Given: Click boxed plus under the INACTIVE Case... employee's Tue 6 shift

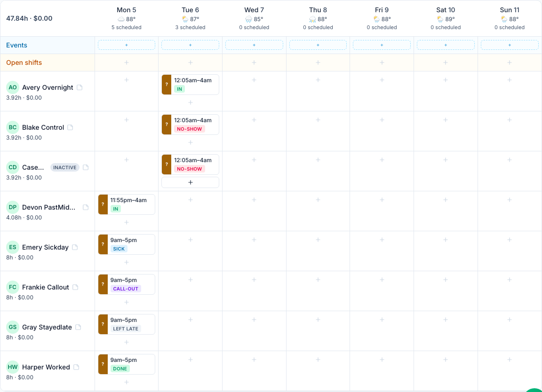Looking at the screenshot, I should pyautogui.click(x=191, y=182).
